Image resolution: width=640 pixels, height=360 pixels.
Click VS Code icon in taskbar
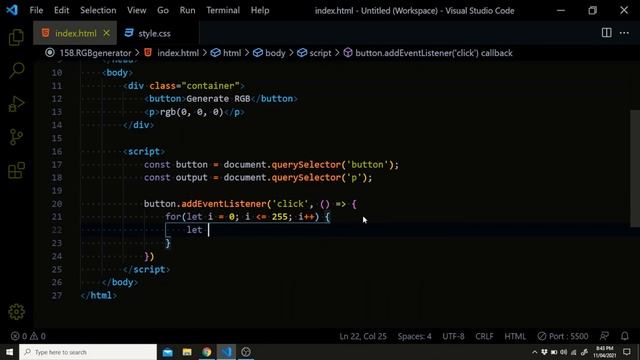tap(226, 352)
